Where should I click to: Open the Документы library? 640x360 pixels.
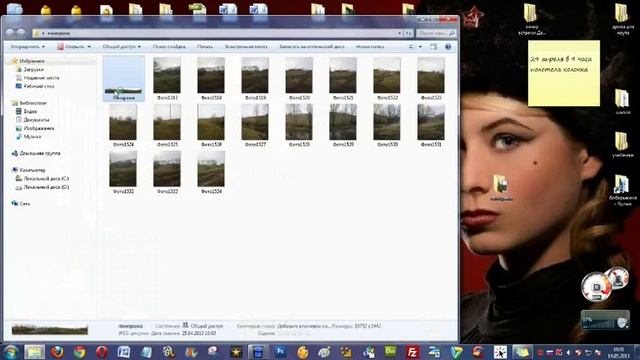(32, 120)
